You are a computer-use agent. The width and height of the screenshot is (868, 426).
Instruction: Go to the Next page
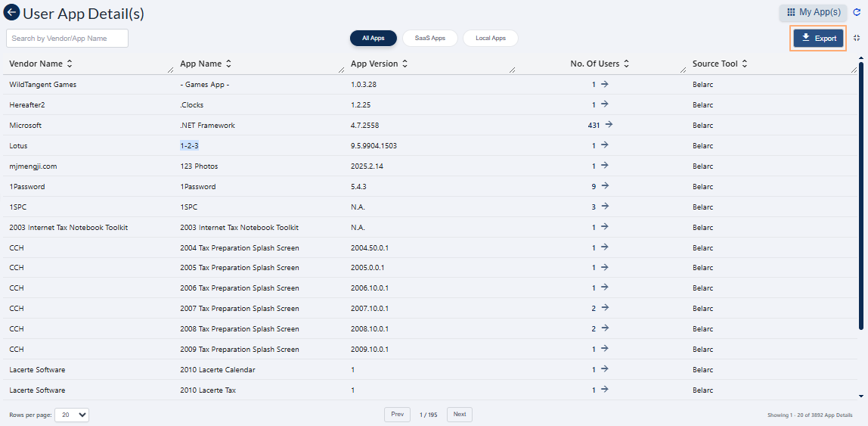(459, 415)
